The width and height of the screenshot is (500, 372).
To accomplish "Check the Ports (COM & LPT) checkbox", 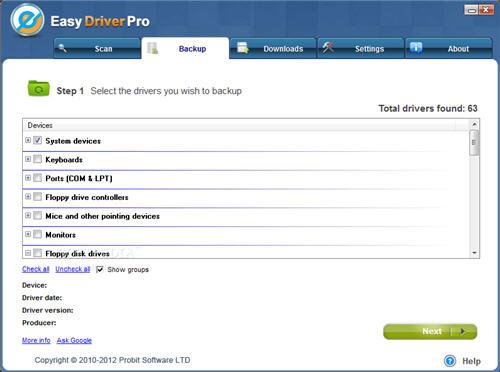I will click(x=38, y=178).
